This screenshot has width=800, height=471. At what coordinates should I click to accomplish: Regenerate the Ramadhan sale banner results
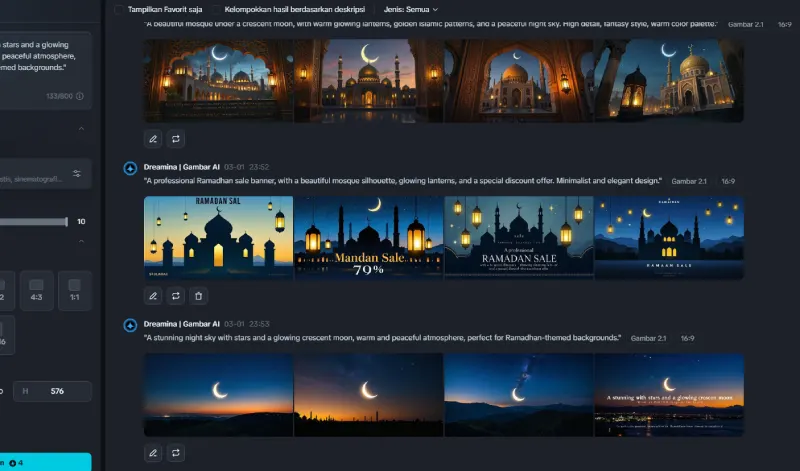(176, 296)
